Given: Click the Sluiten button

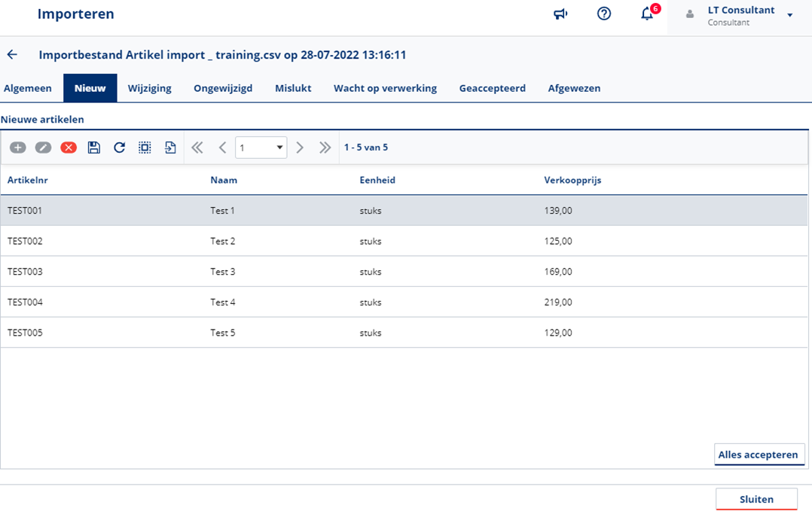Looking at the screenshot, I should click(756, 499).
